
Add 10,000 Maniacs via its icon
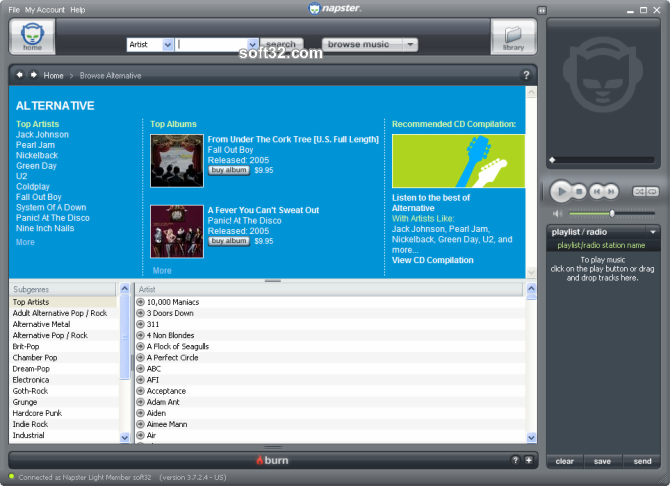pyautogui.click(x=140, y=302)
